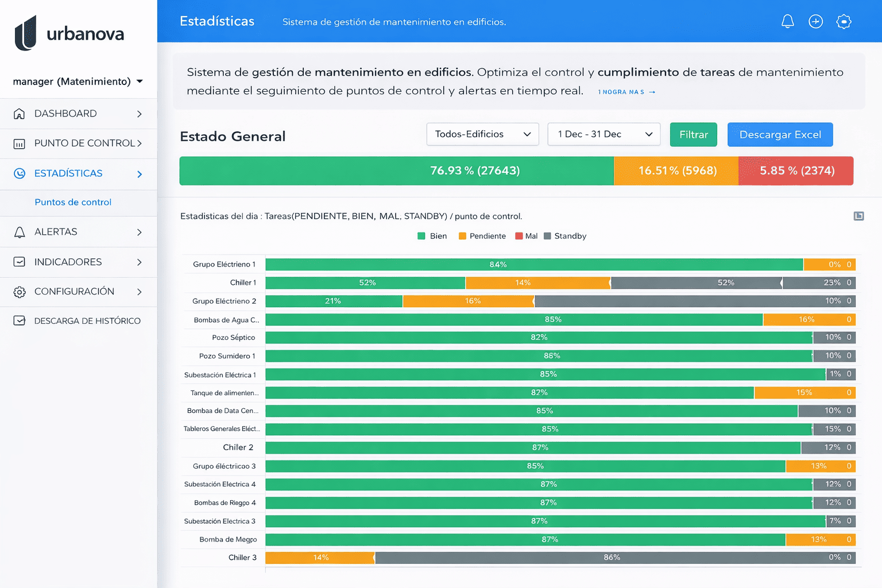This screenshot has height=588, width=882.
Task: Click the Dashboard home icon in sidebar
Action: [x=20, y=114]
